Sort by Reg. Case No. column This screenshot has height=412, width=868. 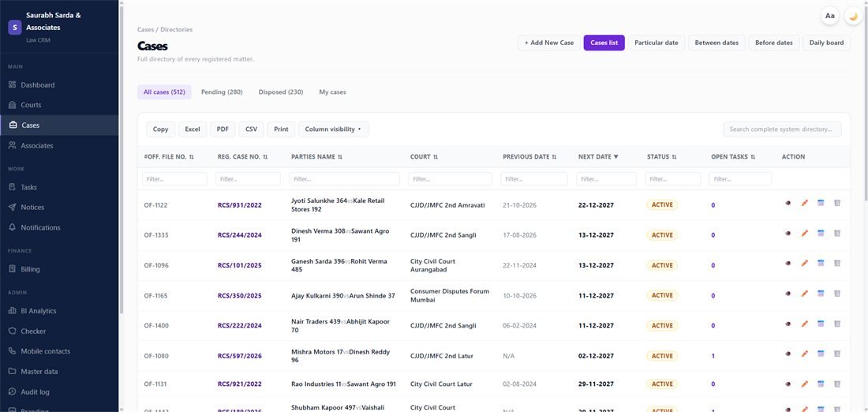(242, 157)
